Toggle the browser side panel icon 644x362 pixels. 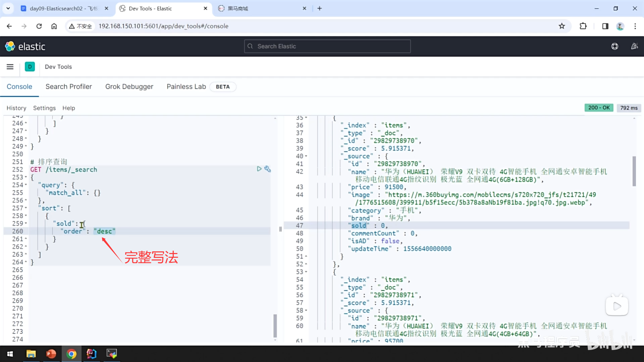(x=605, y=26)
